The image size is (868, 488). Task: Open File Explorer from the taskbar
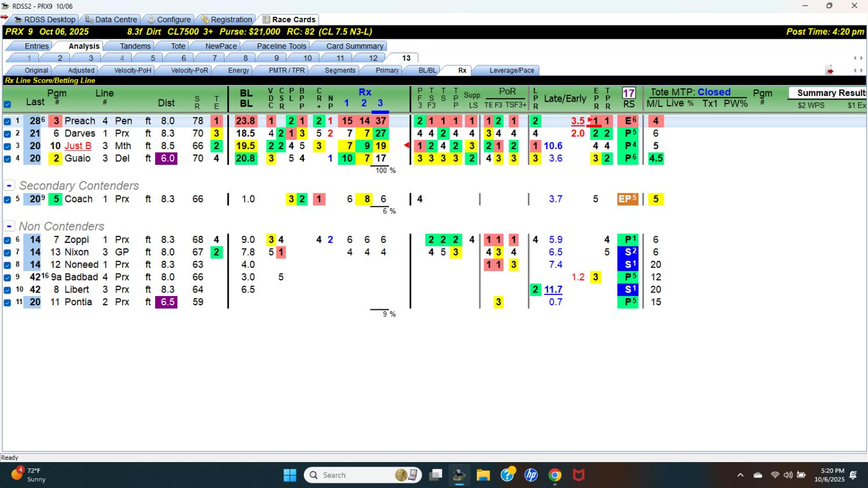coord(483,475)
